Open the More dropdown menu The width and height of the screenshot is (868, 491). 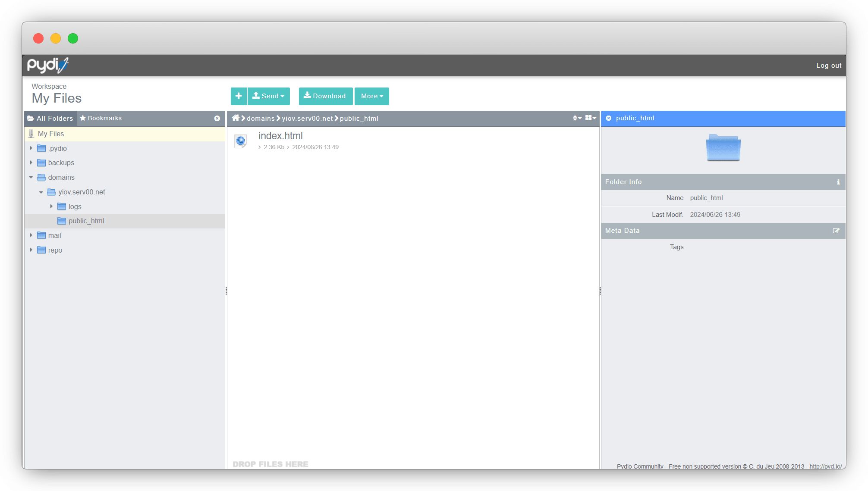pos(371,96)
